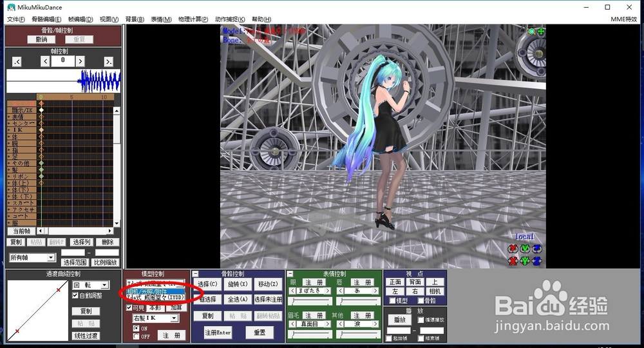This screenshot has height=348, width=644.
Task: Expand the 表情 timeline group
Action: [x=9, y=117]
